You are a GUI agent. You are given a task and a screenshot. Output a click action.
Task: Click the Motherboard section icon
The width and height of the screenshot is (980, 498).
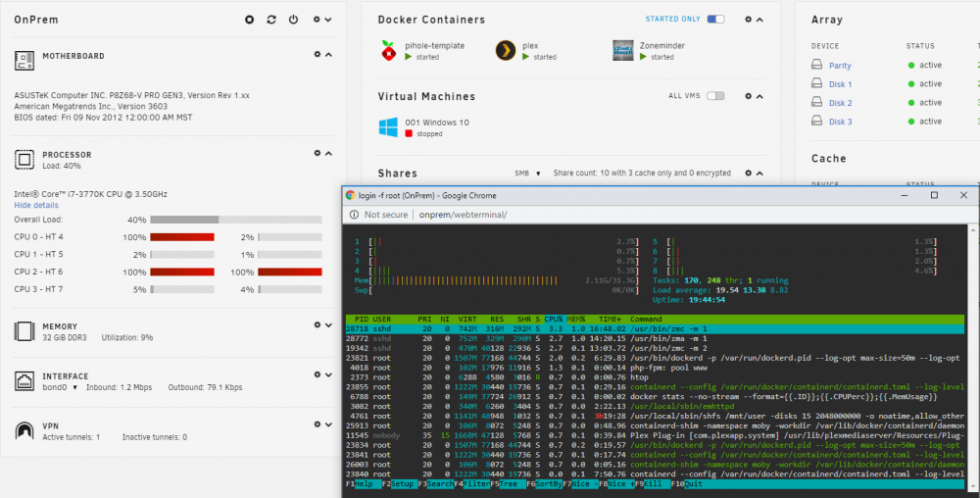click(24, 61)
